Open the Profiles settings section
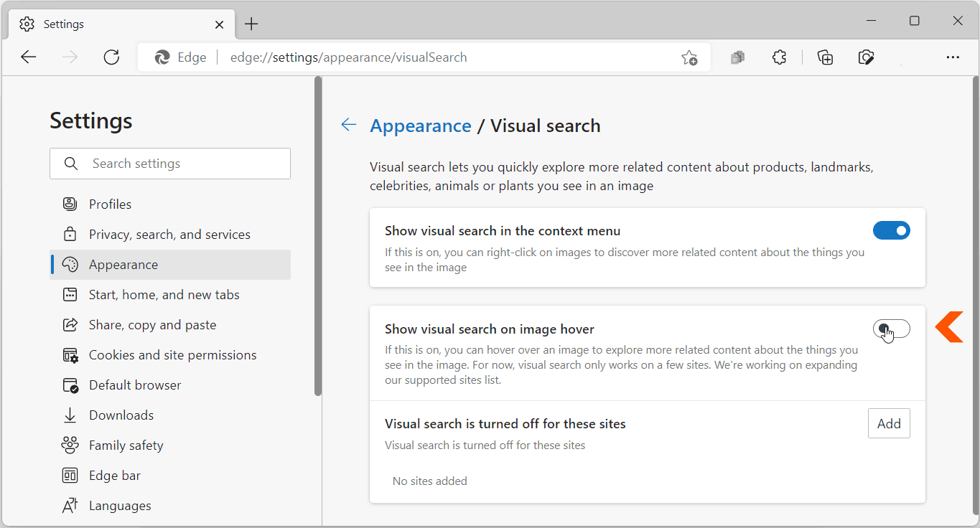The height and width of the screenshot is (528, 980). coord(170,204)
